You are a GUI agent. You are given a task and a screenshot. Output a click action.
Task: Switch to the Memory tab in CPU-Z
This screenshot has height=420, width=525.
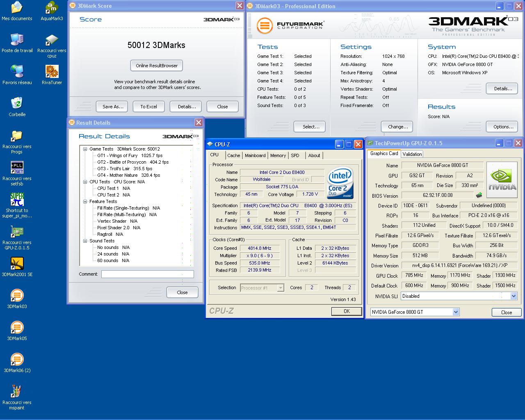pos(278,155)
